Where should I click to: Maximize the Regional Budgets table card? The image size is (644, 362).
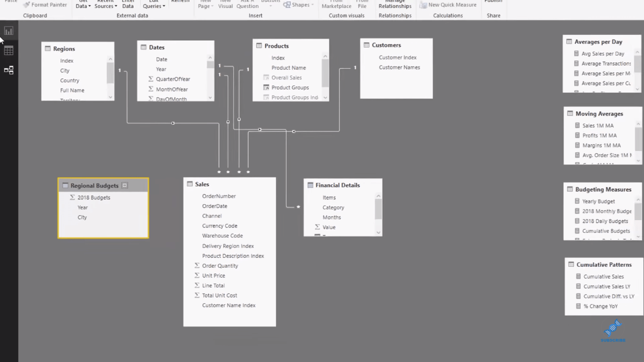pyautogui.click(x=124, y=186)
